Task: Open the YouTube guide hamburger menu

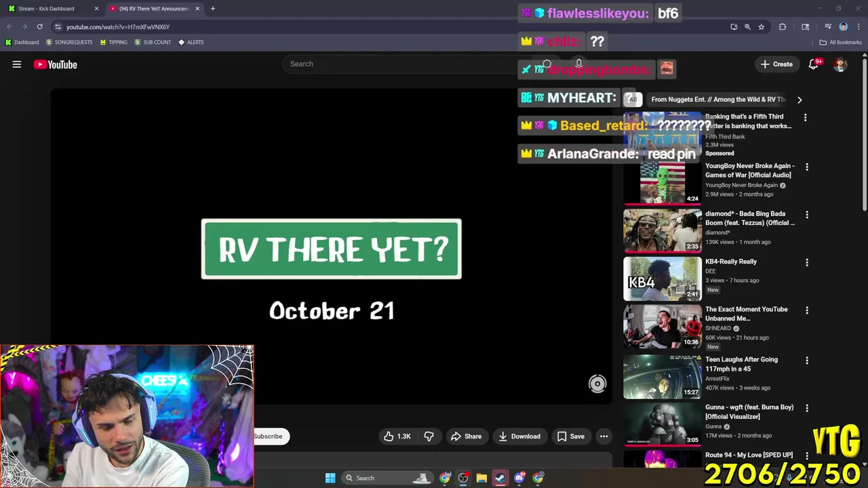Action: [x=17, y=64]
